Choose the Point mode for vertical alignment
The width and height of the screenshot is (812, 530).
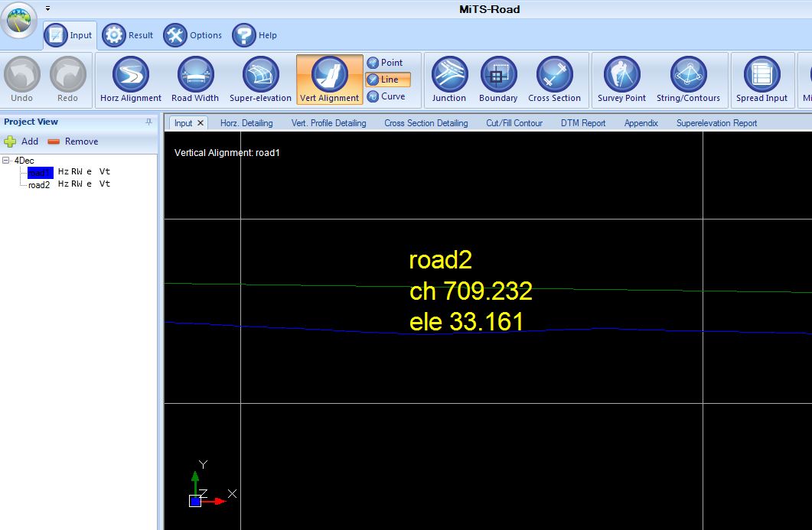point(385,63)
